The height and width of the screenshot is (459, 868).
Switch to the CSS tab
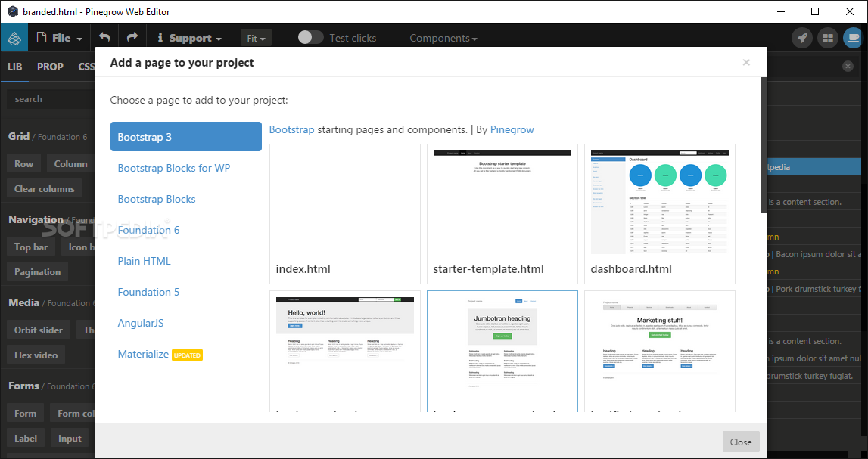86,67
